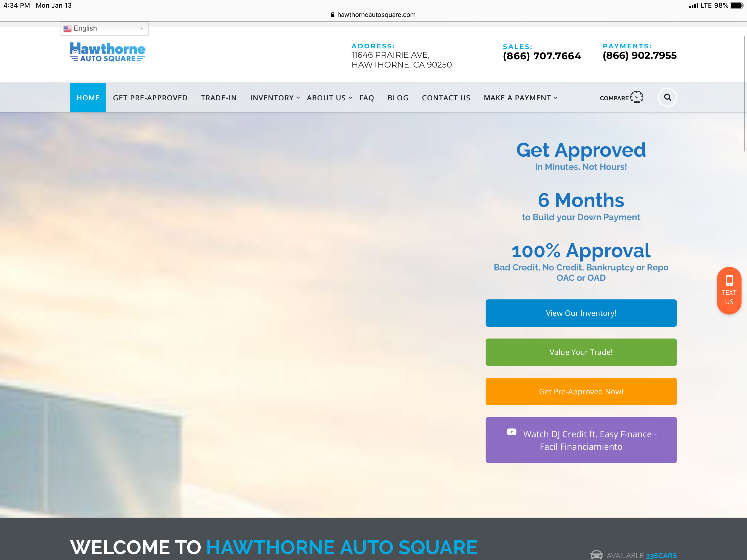Image resolution: width=747 pixels, height=560 pixels.
Task: Expand the Inventory menu chevron
Action: click(x=298, y=98)
